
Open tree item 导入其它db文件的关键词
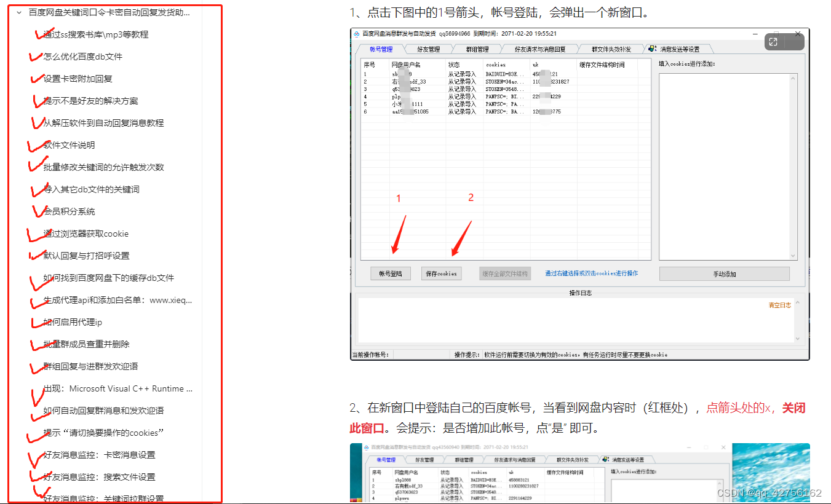coord(92,189)
